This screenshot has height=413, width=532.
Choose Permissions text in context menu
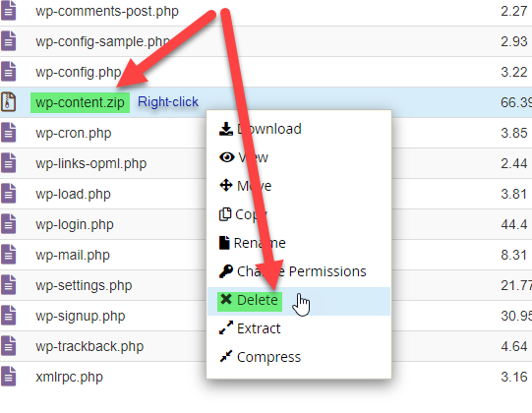[327, 271]
